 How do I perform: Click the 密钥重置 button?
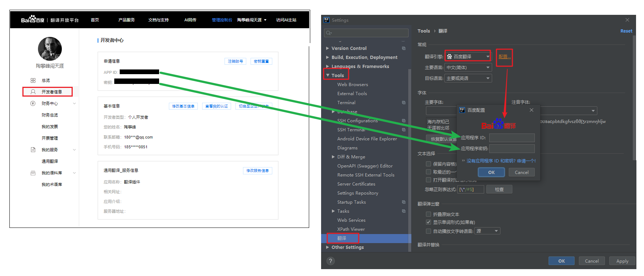click(261, 61)
